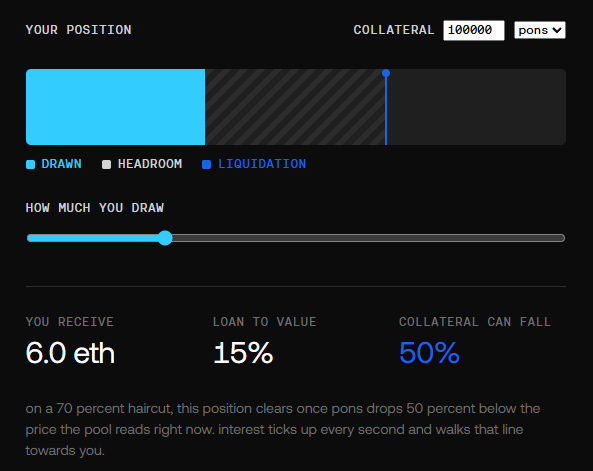Click the dark area past the liquidation line
Screen dimensions: 593x471
click(x=476, y=107)
